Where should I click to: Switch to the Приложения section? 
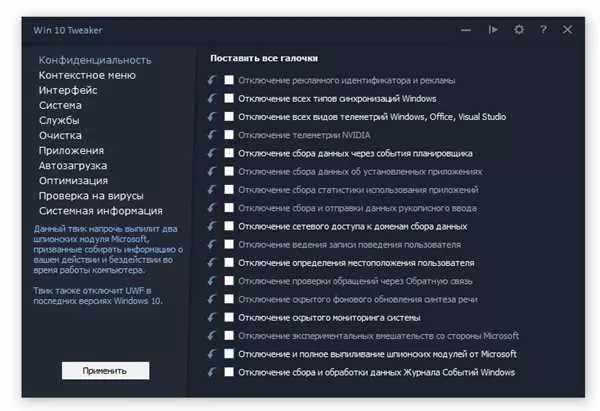[x=71, y=150]
